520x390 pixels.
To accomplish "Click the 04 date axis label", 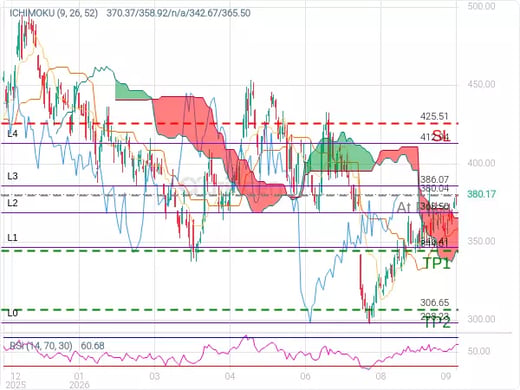I will click(x=230, y=376).
